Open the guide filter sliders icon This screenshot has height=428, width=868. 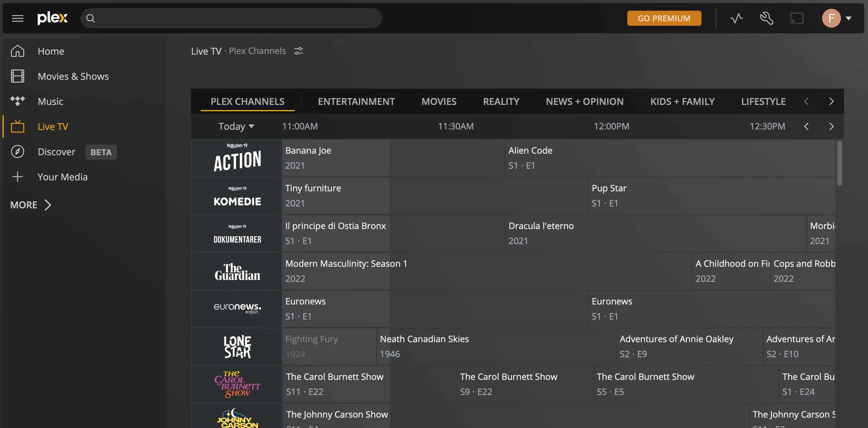point(299,51)
